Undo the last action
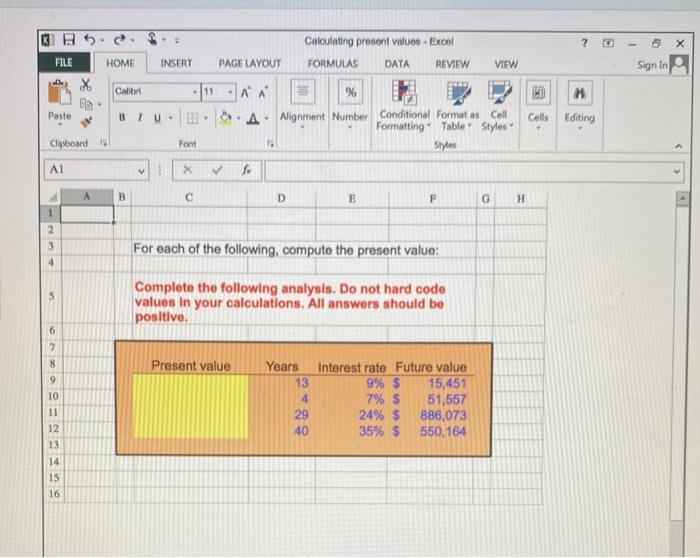Screen dimensions: 700x558 tap(90, 40)
